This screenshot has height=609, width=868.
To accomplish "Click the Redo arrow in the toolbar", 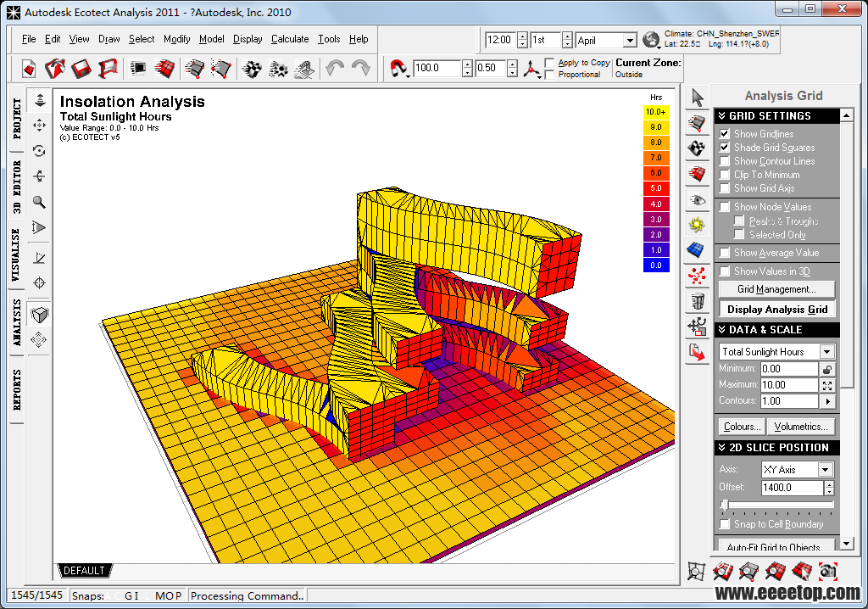I will coord(361,69).
